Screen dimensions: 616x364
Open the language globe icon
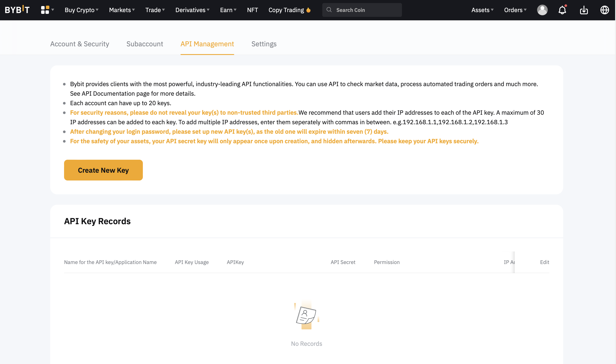click(605, 10)
